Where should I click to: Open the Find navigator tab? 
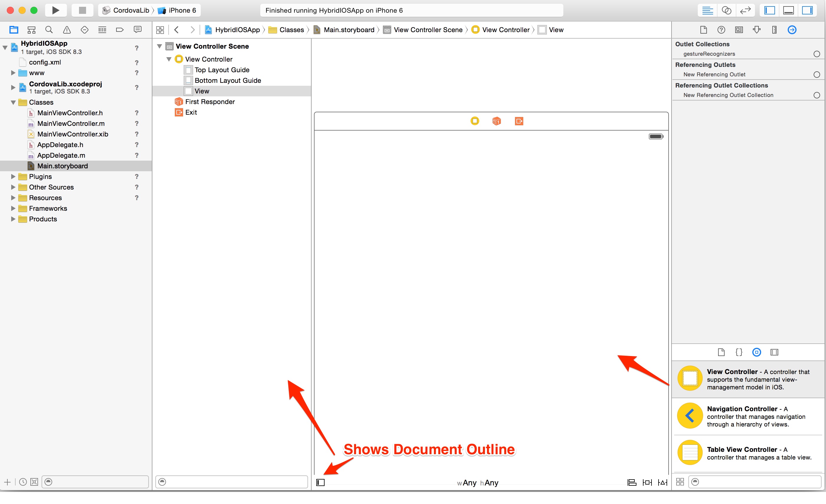(x=49, y=30)
